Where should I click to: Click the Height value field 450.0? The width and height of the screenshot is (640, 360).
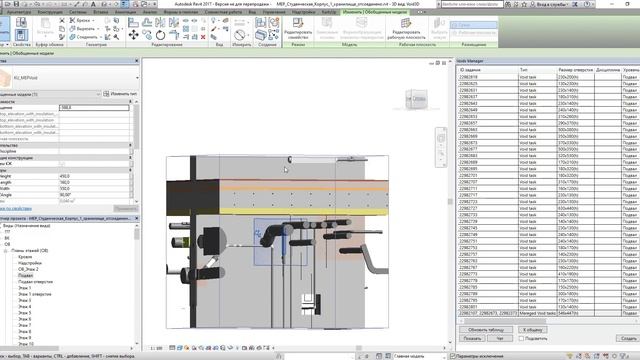(94, 176)
